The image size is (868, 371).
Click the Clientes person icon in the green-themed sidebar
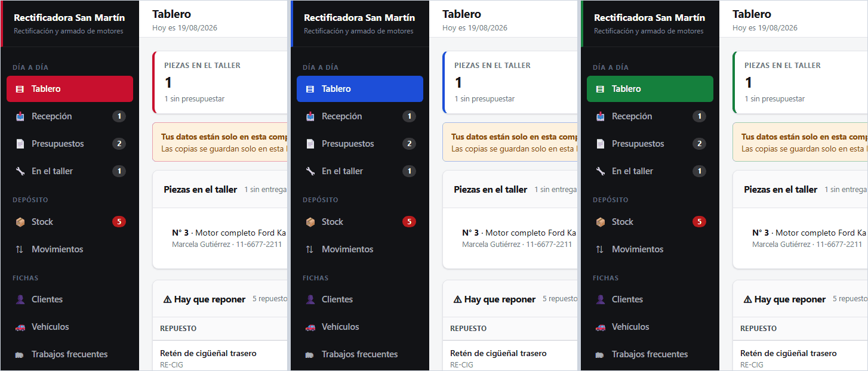coord(600,299)
